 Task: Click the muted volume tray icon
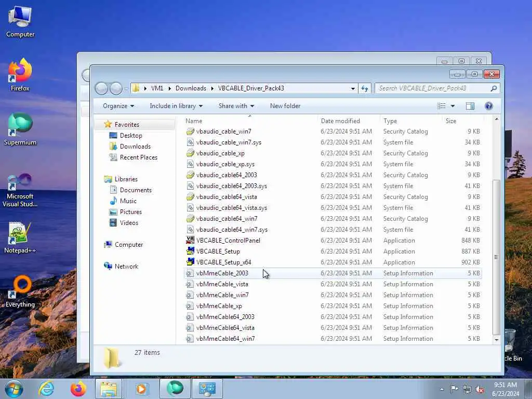480,390
